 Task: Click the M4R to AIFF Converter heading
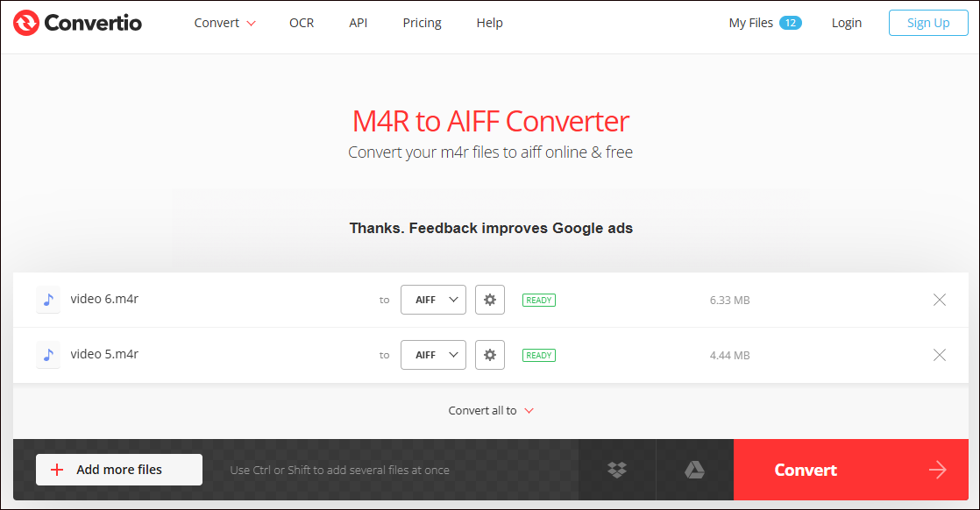click(x=491, y=121)
